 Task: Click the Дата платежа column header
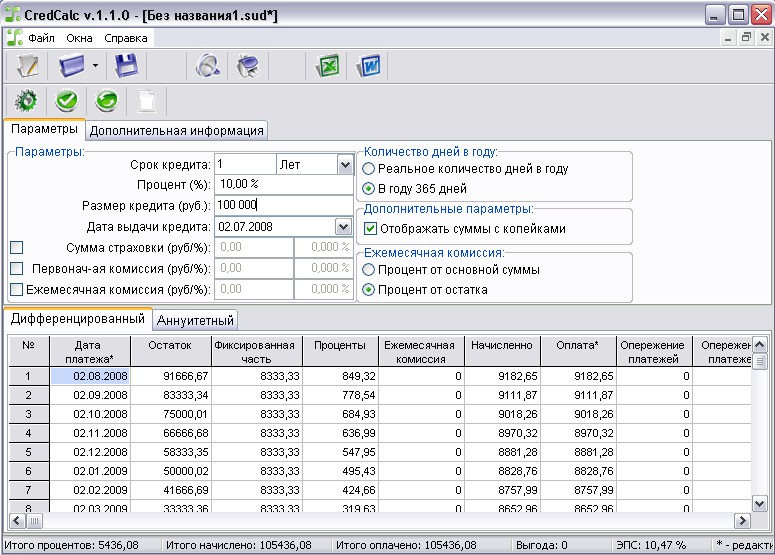(89, 351)
